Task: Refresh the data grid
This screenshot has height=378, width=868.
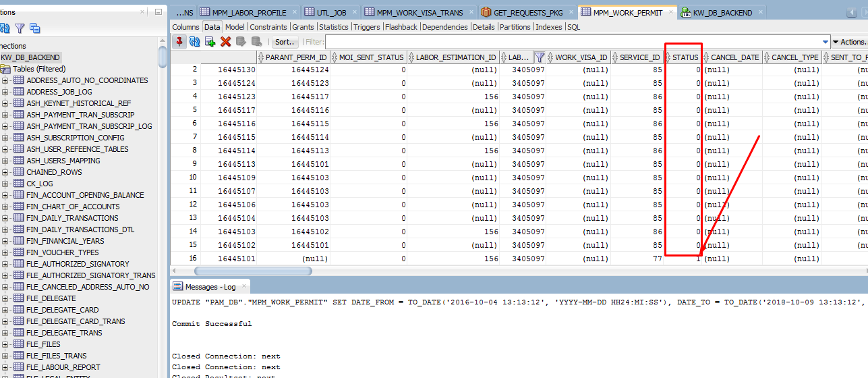Action: click(195, 42)
